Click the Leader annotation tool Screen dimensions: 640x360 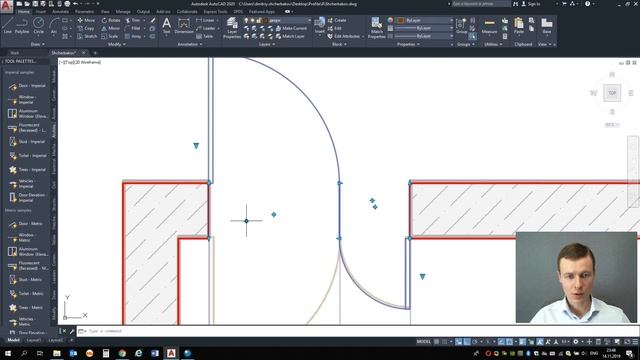(205, 28)
